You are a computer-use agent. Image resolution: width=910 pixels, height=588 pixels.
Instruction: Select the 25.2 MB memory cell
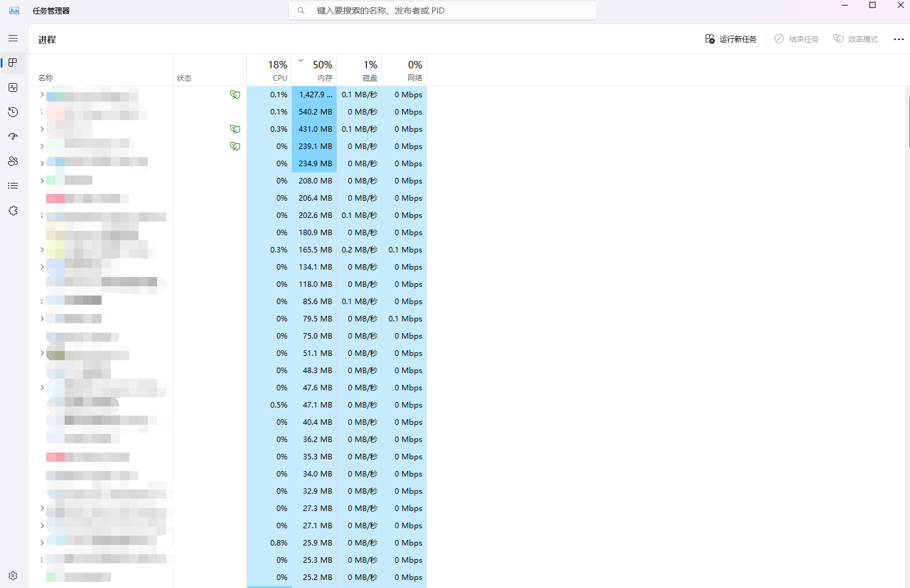click(x=314, y=578)
